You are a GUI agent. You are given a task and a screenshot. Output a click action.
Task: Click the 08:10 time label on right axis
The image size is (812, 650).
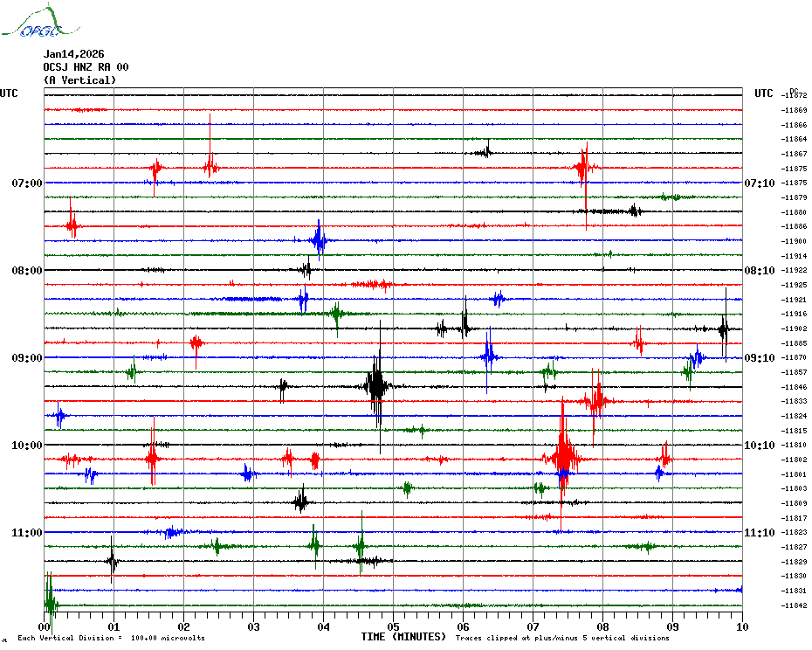click(x=759, y=271)
